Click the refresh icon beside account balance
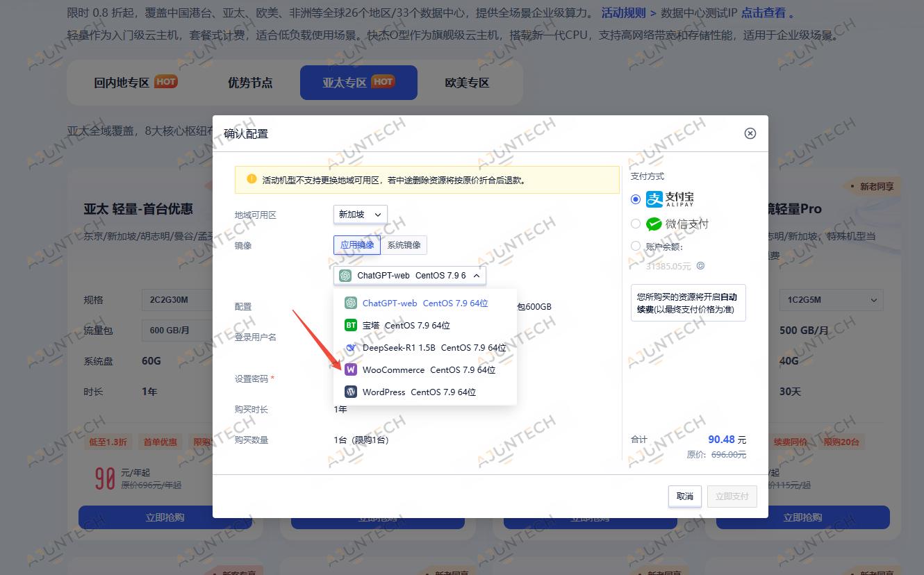924x575 pixels. point(700,266)
